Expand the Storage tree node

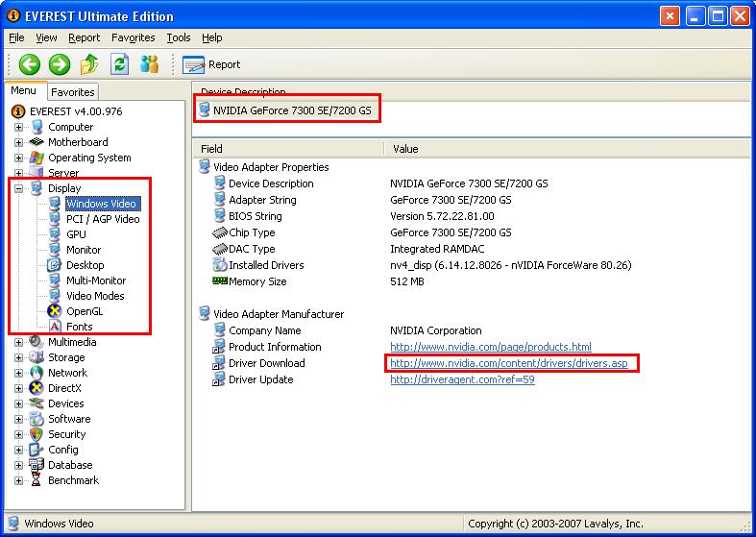(x=18, y=357)
